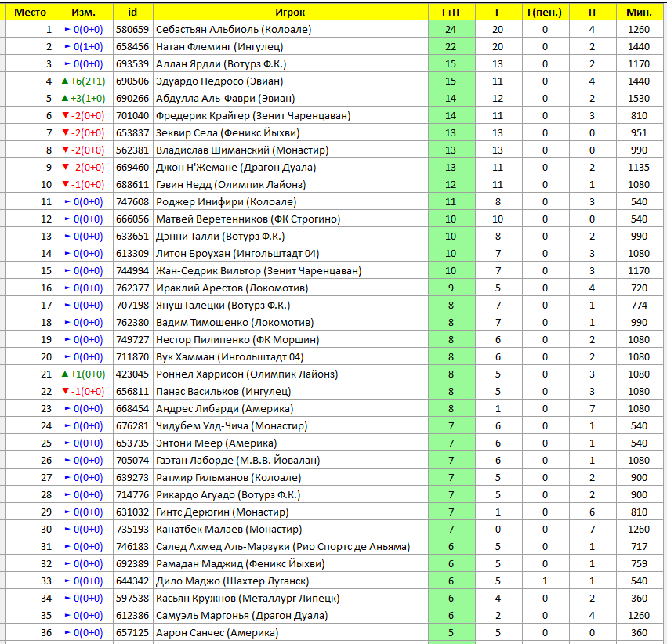
Task: Click the blue right arrow for Андрес Либарди
Action: (67, 408)
